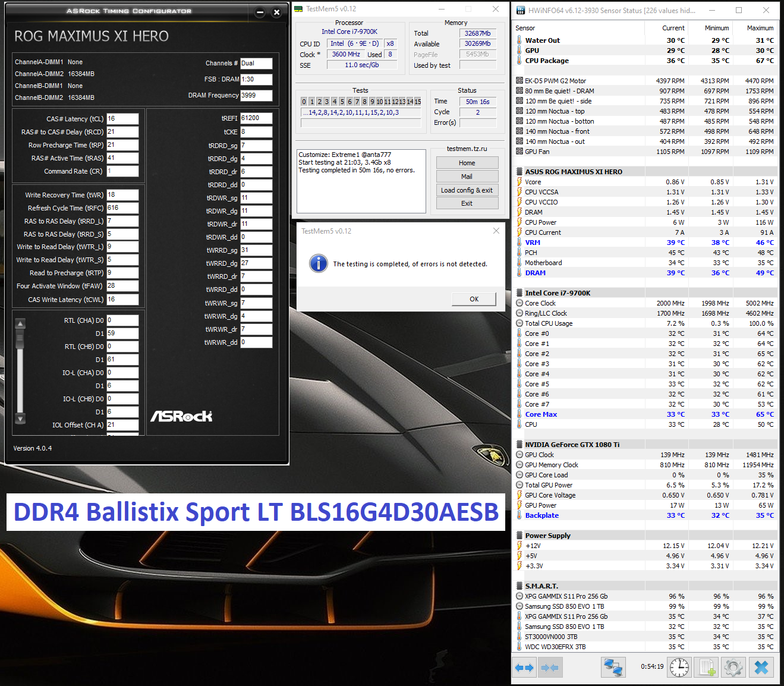Click the Exit button in TestMem5
Screen dimensions: 784x686
point(467,203)
